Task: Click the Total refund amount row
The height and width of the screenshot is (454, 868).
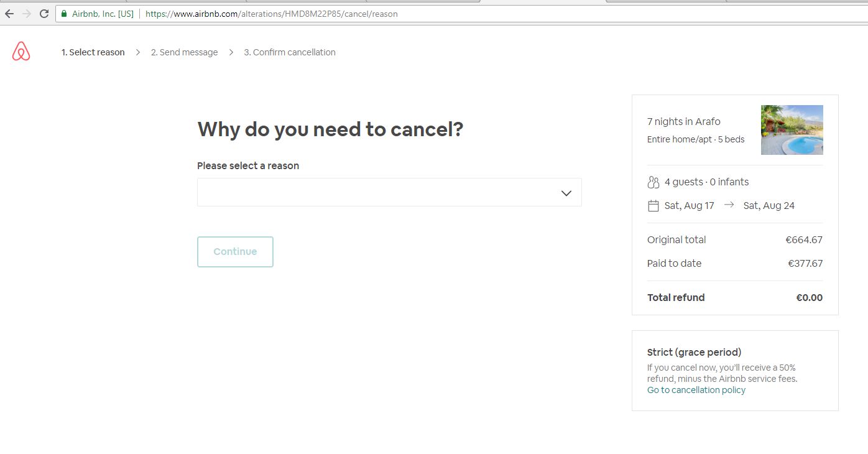Action: [734, 297]
